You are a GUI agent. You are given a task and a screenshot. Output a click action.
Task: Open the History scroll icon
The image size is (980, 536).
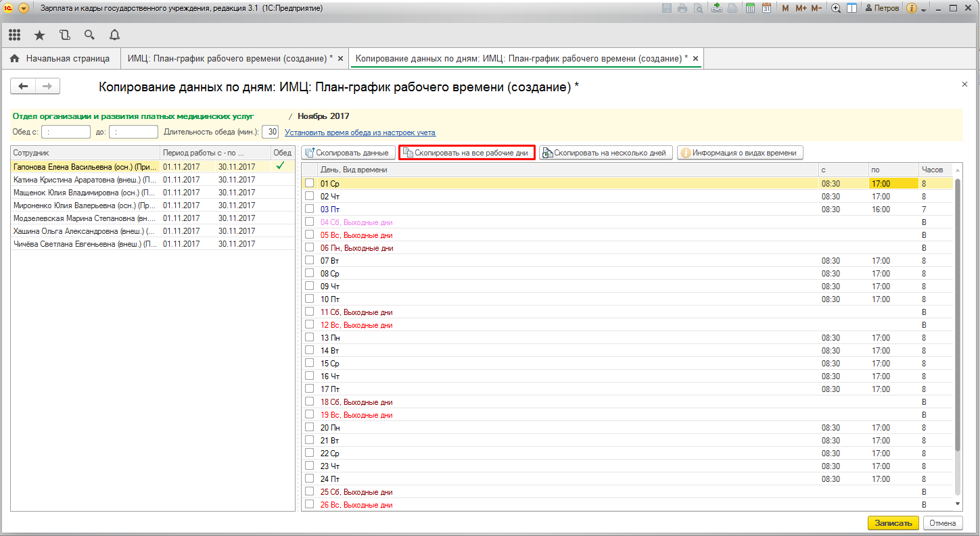tap(64, 35)
